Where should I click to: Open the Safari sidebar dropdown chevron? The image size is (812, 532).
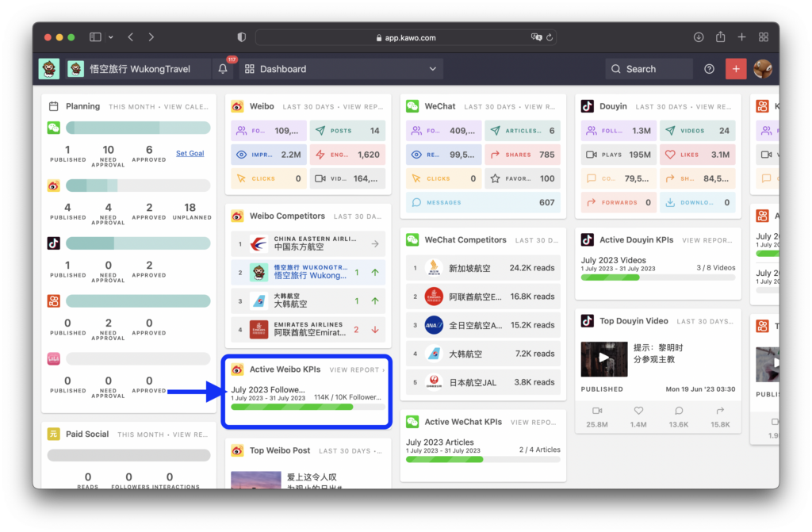111,37
